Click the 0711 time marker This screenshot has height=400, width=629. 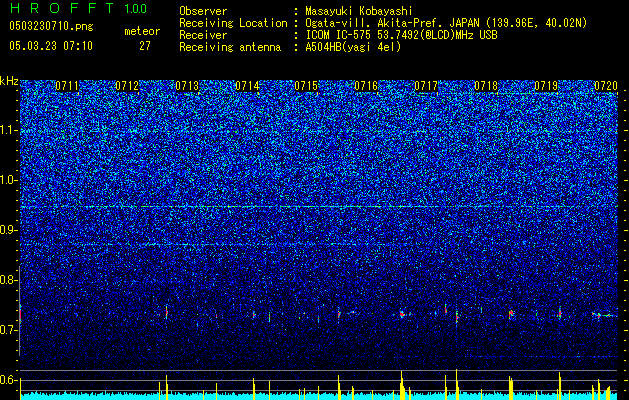67,86
